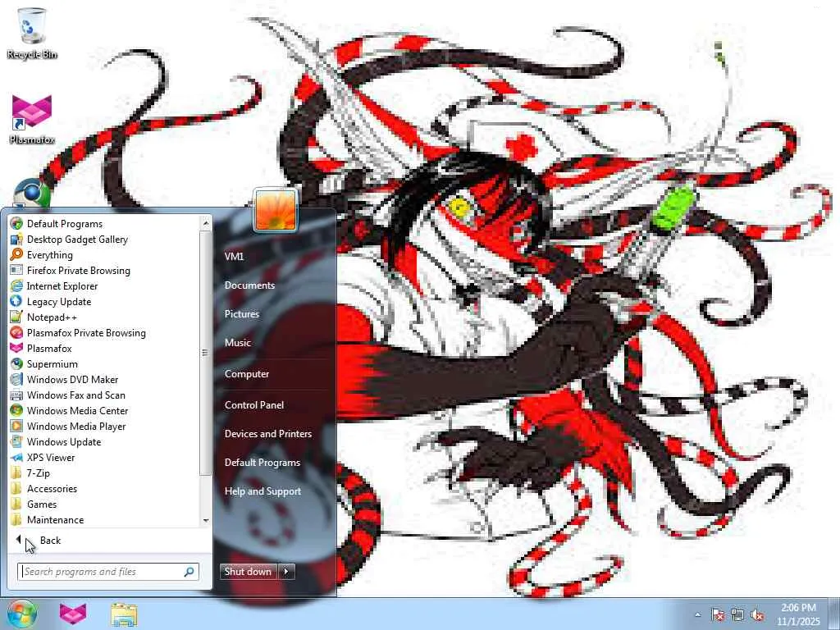
Task: Launch Internet Explorer icon
Action: (x=16, y=285)
